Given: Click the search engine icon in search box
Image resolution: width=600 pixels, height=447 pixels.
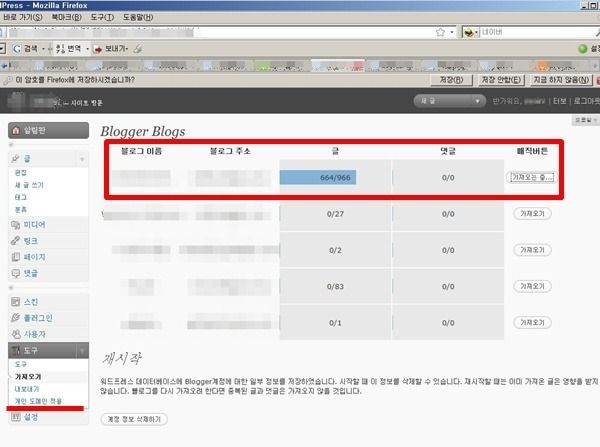Looking at the screenshot, I should click(x=468, y=33).
